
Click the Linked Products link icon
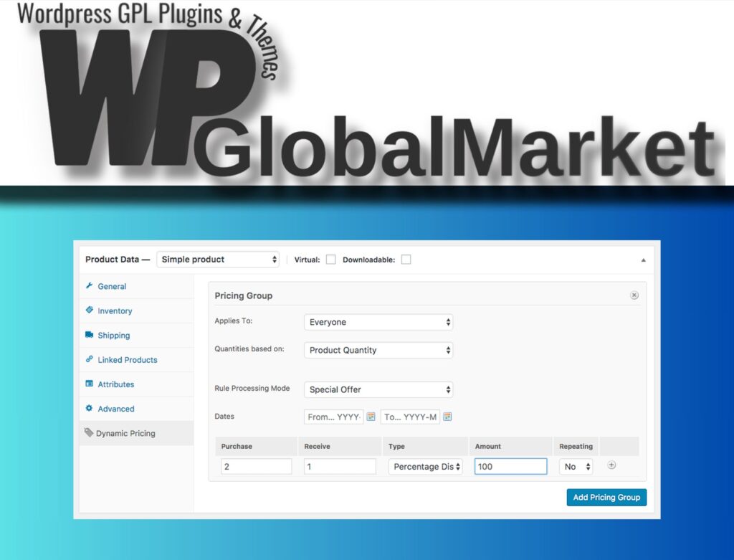tap(90, 359)
